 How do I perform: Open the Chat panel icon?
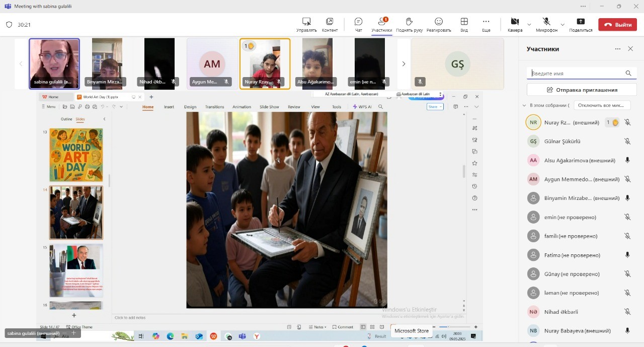pyautogui.click(x=358, y=22)
